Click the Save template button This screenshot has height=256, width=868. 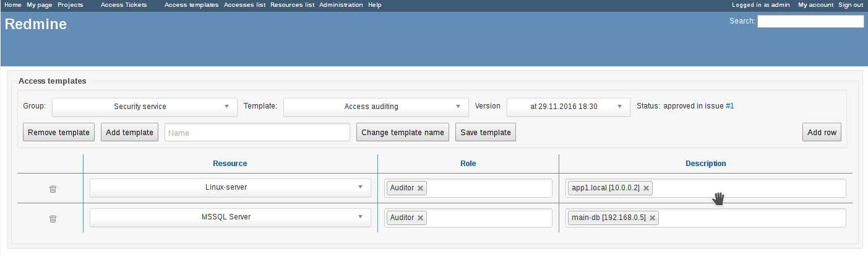click(486, 132)
